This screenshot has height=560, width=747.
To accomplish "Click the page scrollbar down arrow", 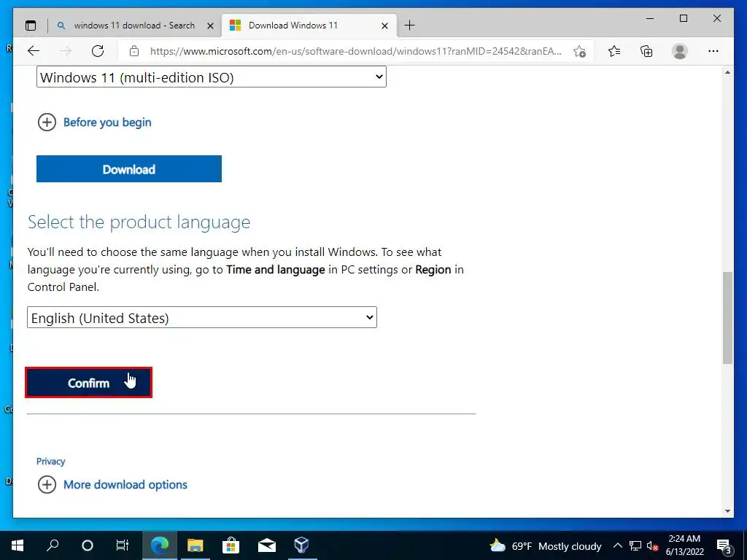I will coord(727,511).
